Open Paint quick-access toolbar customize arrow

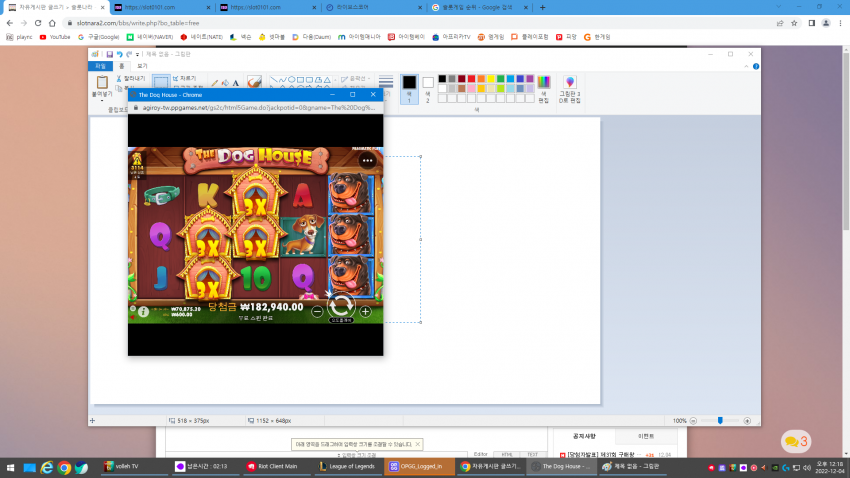coord(137,54)
